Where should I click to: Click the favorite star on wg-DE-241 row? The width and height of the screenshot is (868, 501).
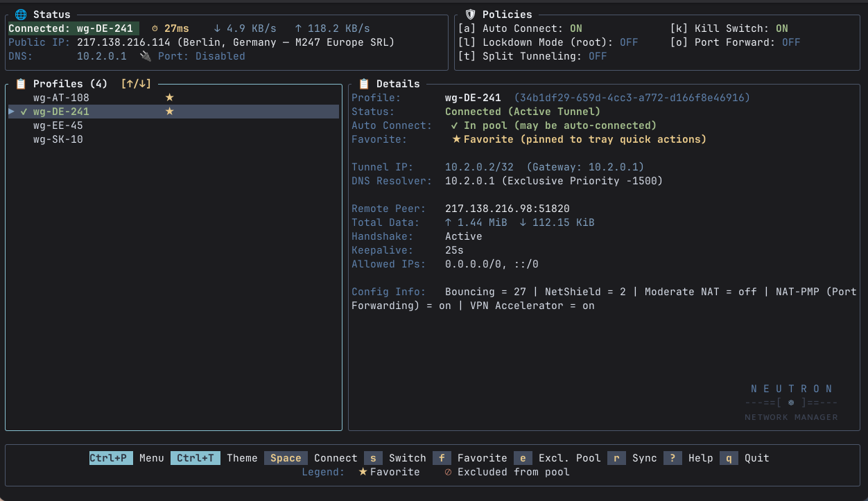[x=169, y=112]
